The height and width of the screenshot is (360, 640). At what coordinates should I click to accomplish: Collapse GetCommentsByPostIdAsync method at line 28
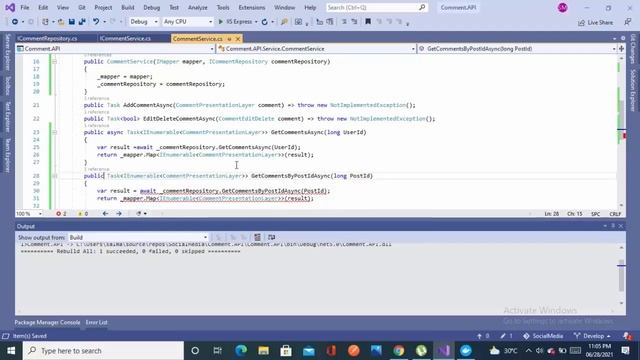54,176
